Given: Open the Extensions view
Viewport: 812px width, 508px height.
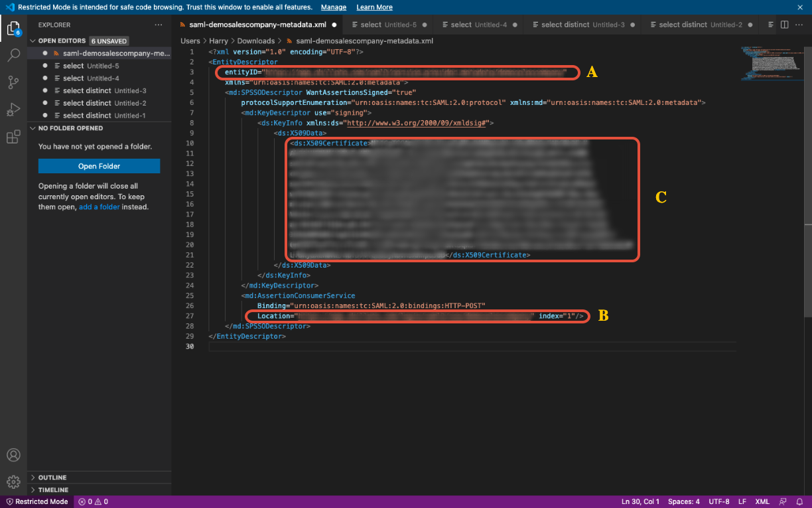Looking at the screenshot, I should point(13,137).
